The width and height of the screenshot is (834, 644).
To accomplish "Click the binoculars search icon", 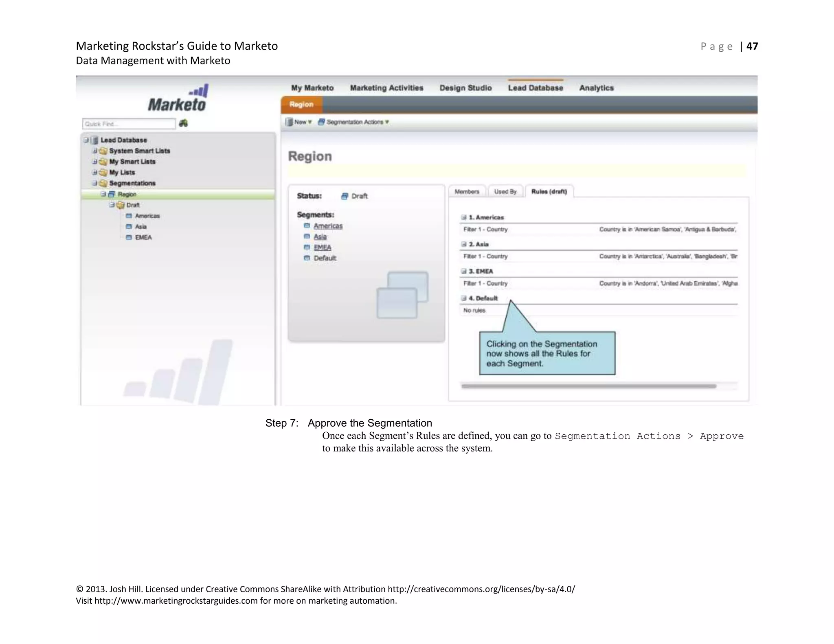I will point(183,123).
